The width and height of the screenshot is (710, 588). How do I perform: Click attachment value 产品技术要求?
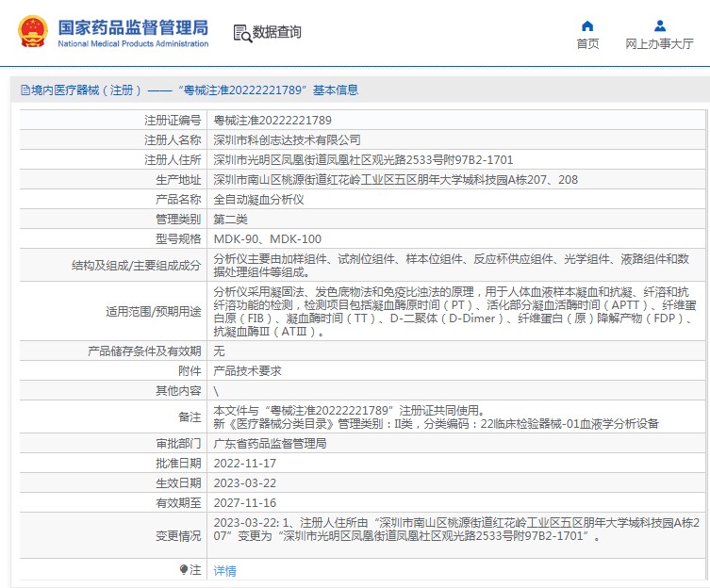click(247, 370)
